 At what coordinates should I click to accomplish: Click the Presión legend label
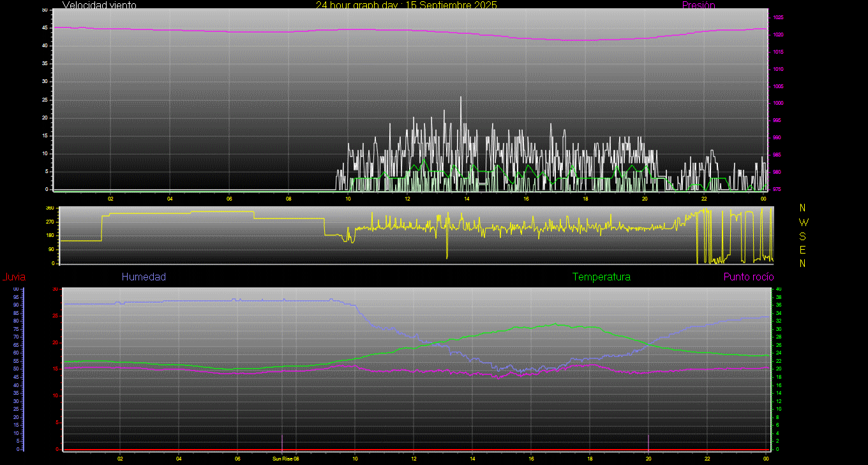point(698,5)
